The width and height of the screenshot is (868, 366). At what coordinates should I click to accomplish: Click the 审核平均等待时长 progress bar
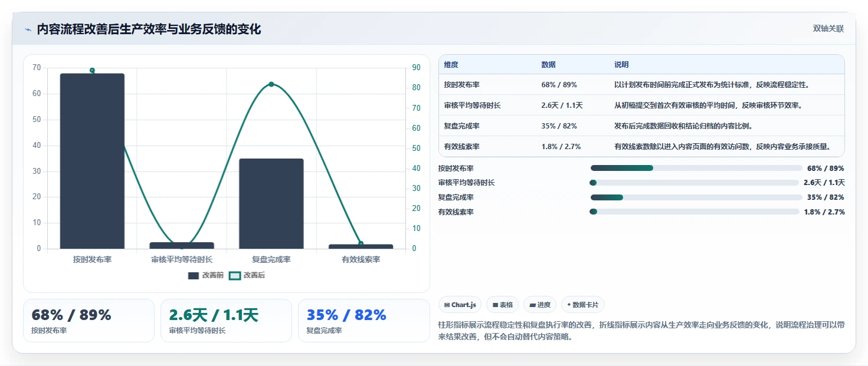coord(694,183)
